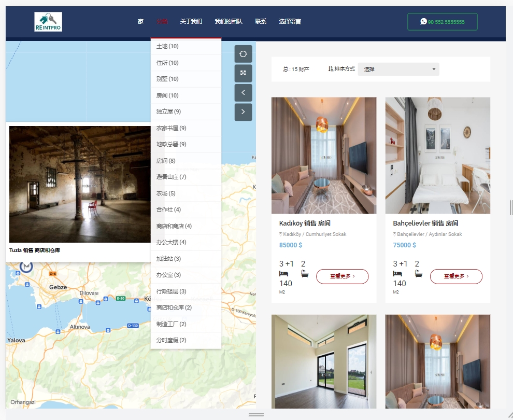
Task: Select the 办公大楼 (4) category
Action: coord(186,243)
